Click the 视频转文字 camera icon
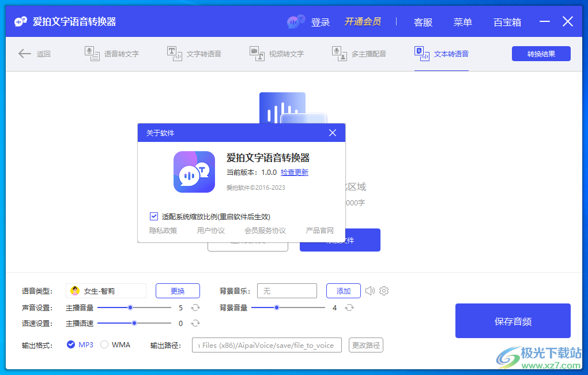Image resolution: width=588 pixels, height=375 pixels. point(257,54)
